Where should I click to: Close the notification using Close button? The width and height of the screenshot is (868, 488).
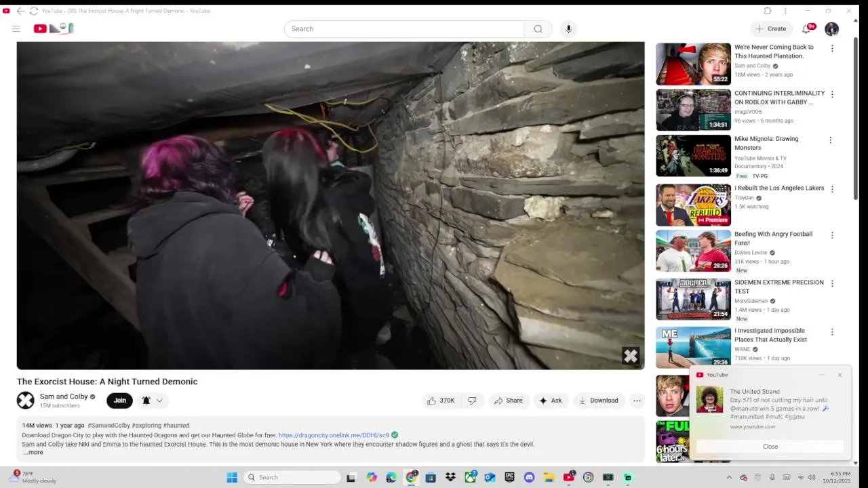tap(770, 447)
